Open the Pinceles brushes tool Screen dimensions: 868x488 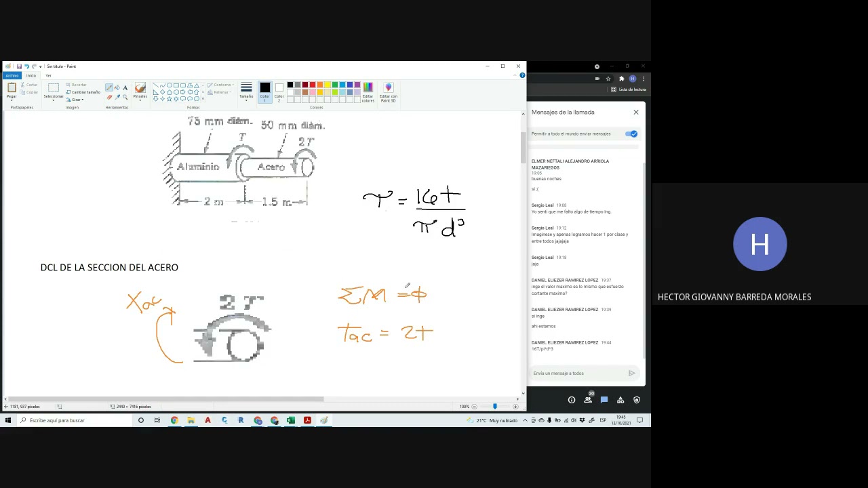140,90
